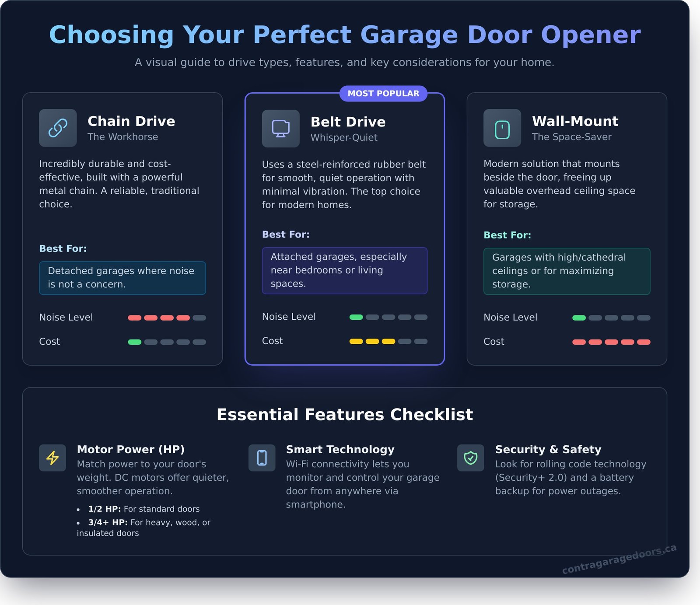Select the wall-mount opener icon
700x605 pixels.
501,127
